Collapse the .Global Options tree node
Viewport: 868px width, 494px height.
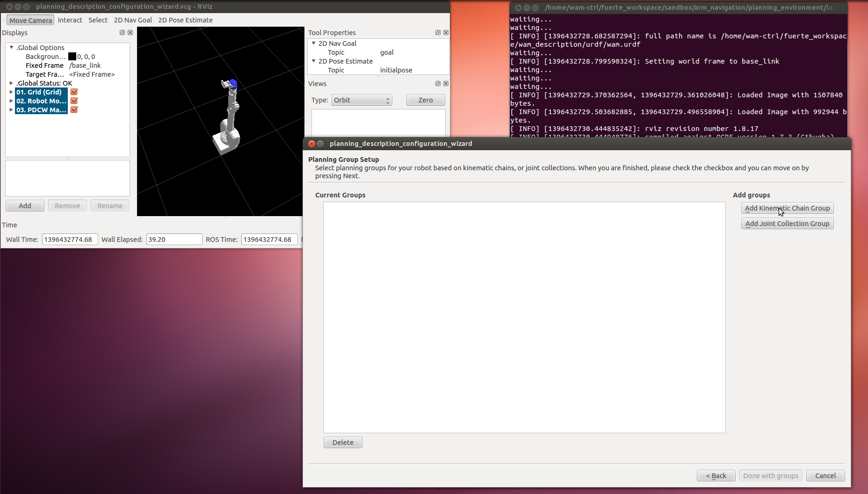[11, 48]
